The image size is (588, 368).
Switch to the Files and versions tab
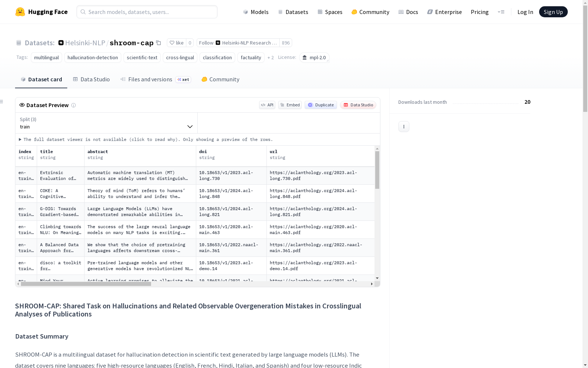pyautogui.click(x=155, y=79)
